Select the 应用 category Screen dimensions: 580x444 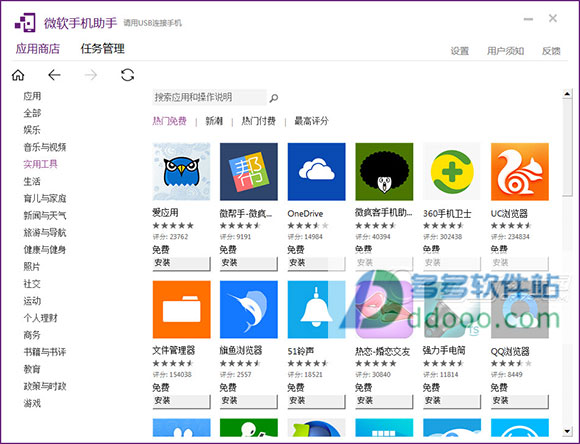point(32,96)
